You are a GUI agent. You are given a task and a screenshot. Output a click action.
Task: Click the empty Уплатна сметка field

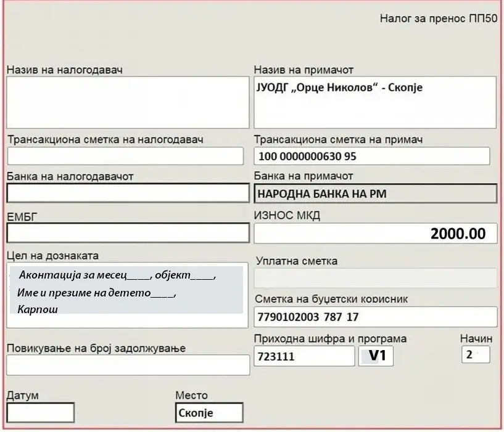point(376,278)
